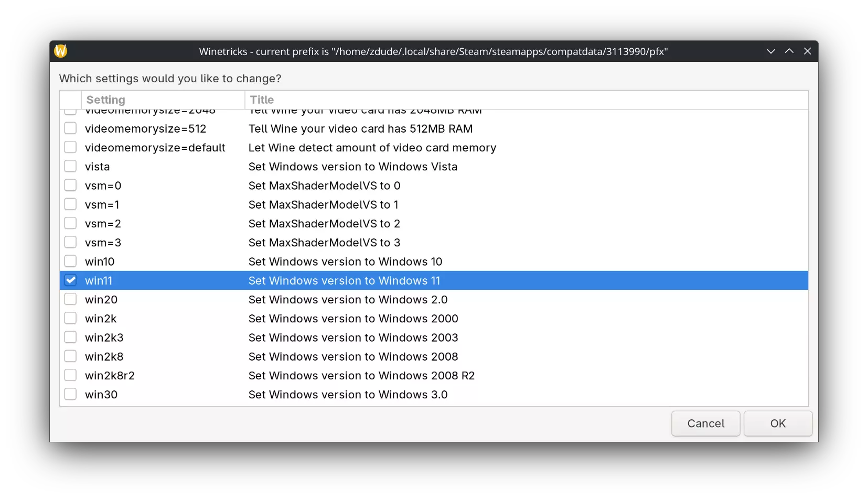This screenshot has width=868, height=501.
Task: Tick the vista setting checkbox
Action: point(70,166)
